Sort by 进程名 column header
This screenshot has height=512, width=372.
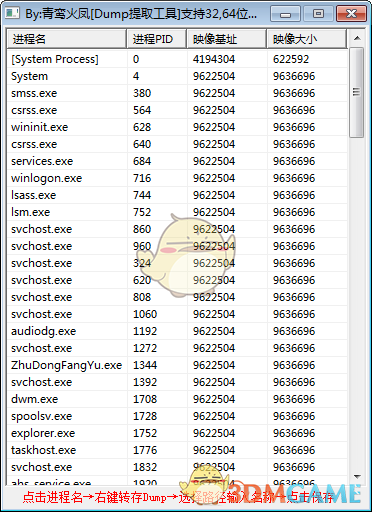66,39
